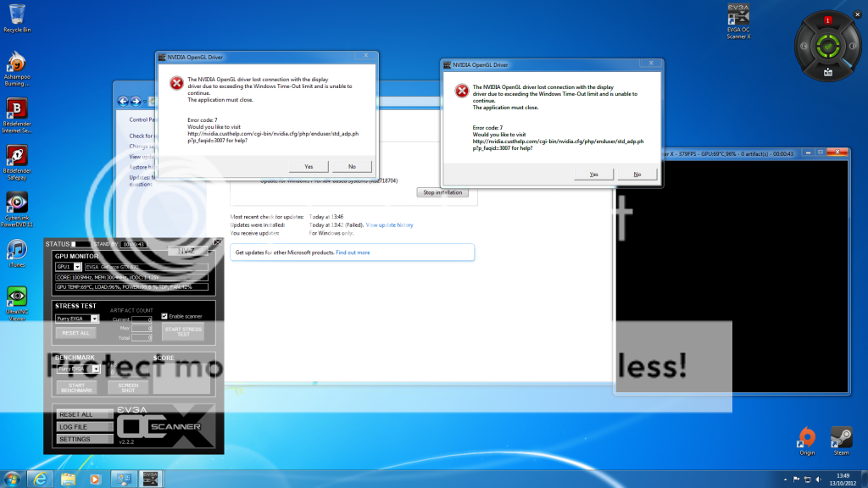The height and width of the screenshot is (488, 868).
Task: Open the volume speaker tray icon
Action: coord(818,480)
